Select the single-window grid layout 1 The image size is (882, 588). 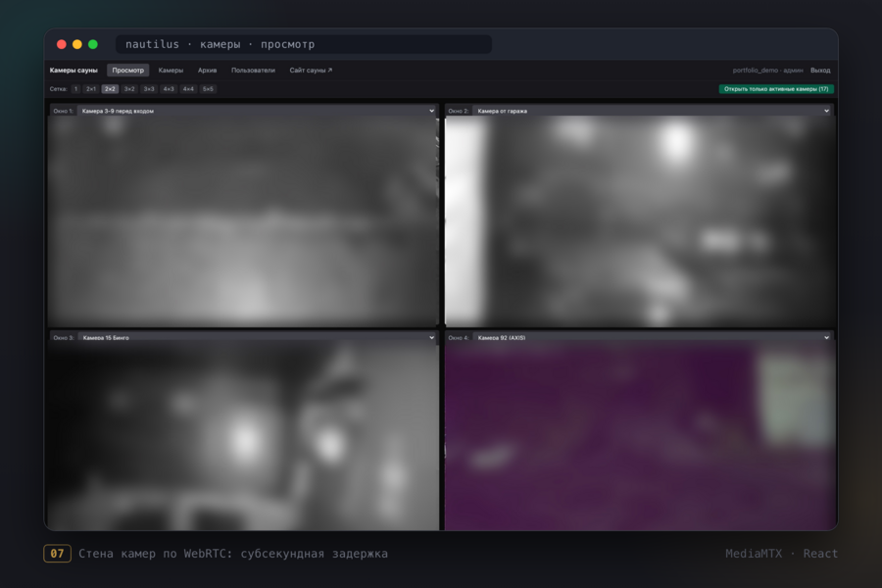coord(75,89)
